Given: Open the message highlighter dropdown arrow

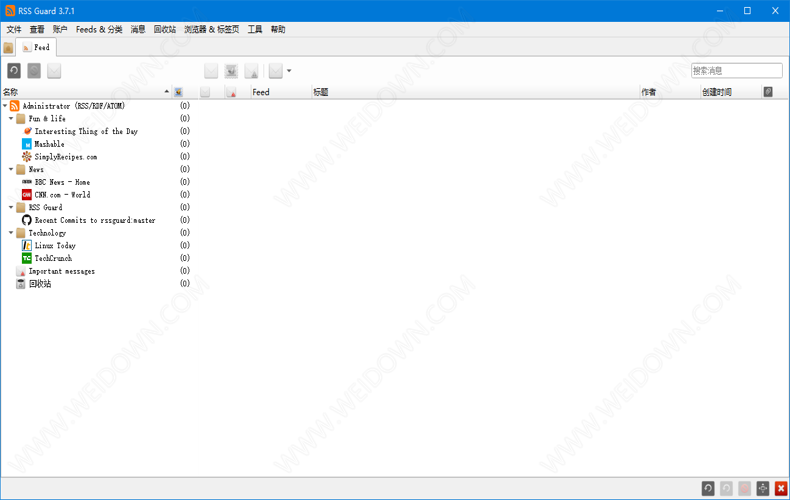Looking at the screenshot, I should pos(289,71).
